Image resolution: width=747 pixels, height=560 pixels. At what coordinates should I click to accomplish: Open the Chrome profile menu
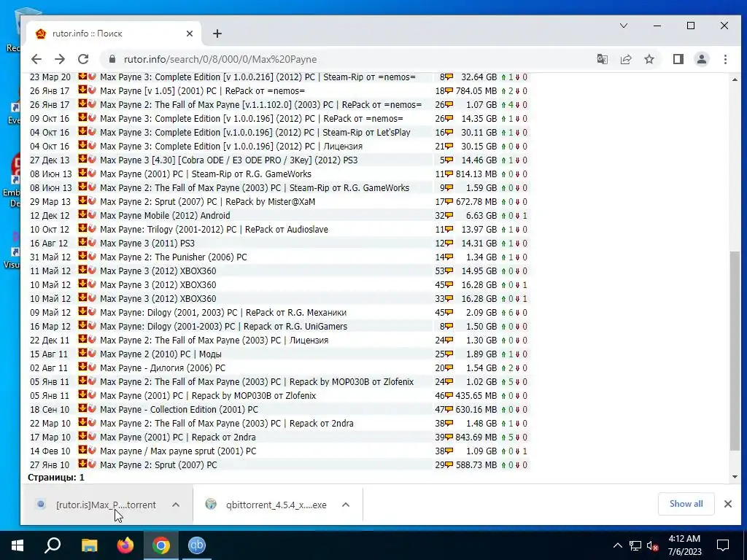702,59
